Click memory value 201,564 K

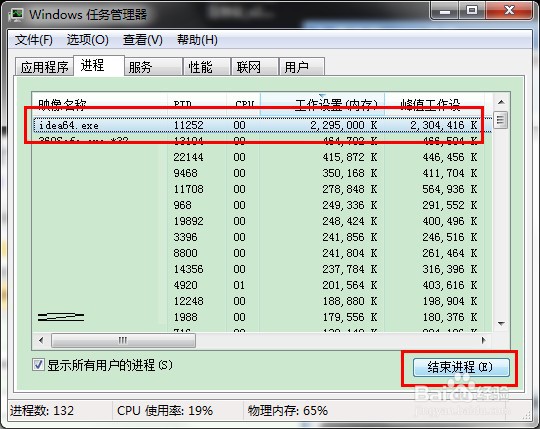pyautogui.click(x=350, y=285)
